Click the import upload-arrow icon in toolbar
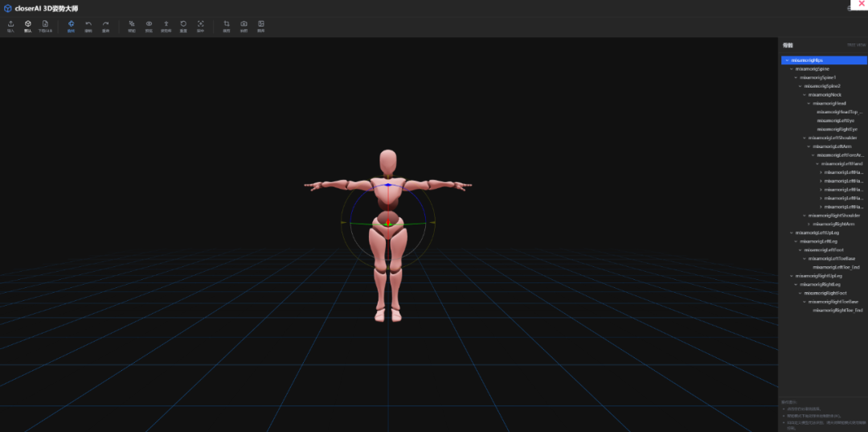This screenshot has width=868, height=432. pos(10,24)
